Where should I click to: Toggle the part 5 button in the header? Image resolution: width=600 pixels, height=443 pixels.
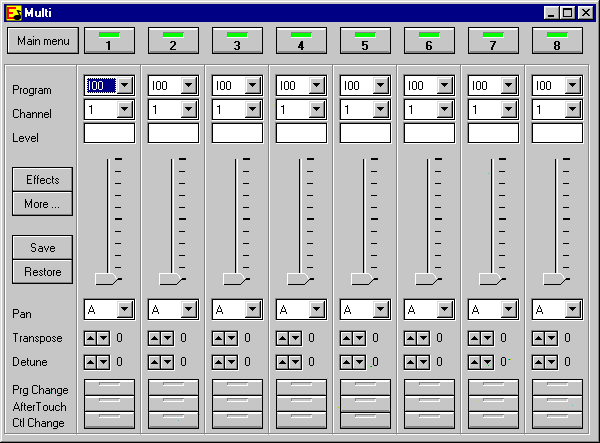pyautogui.click(x=365, y=41)
